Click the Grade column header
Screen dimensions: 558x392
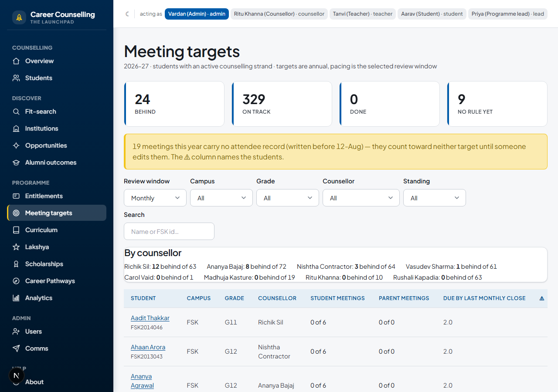[x=235, y=298]
